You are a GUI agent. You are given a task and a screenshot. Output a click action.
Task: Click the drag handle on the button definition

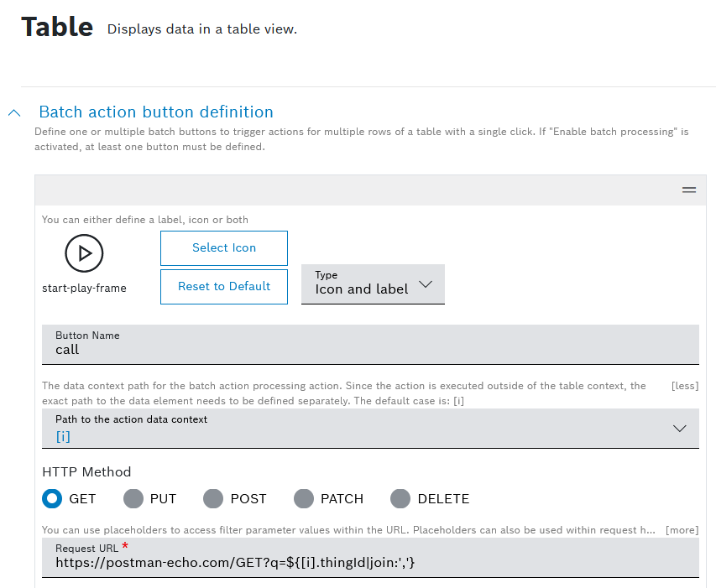(689, 190)
